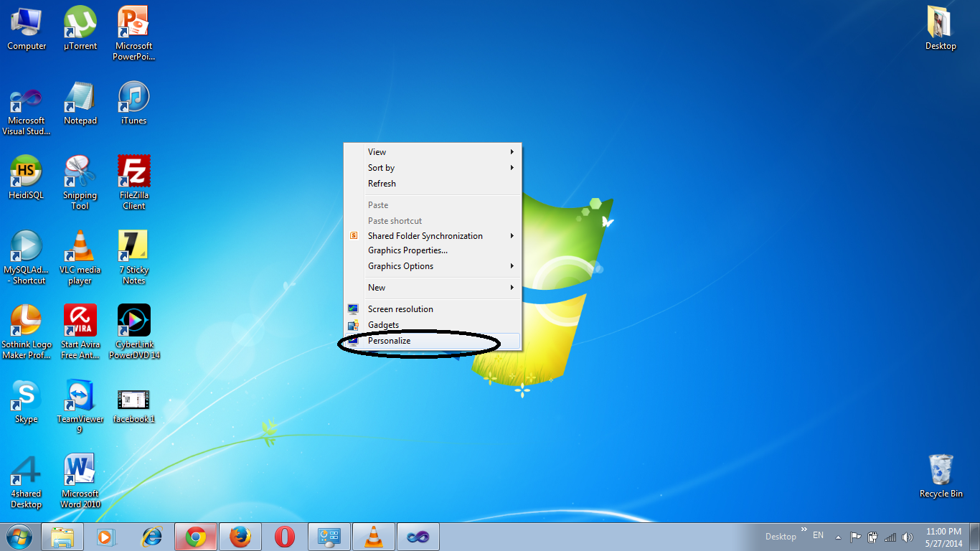Check the battery power tray icon
This screenshot has height=551, width=980.
(x=873, y=537)
